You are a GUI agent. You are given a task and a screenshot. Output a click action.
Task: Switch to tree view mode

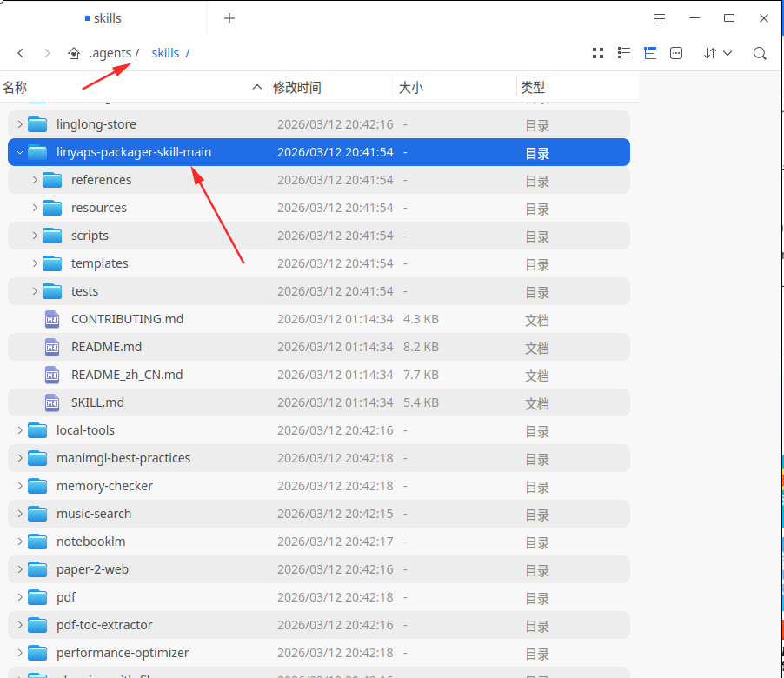tap(650, 53)
